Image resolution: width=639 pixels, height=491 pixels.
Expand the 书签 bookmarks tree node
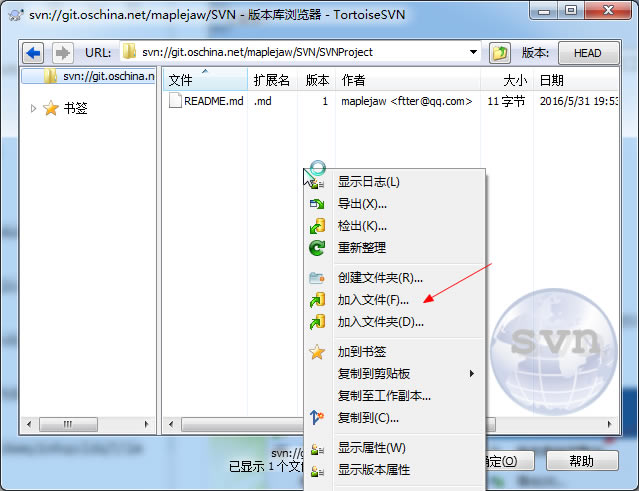coord(33,108)
